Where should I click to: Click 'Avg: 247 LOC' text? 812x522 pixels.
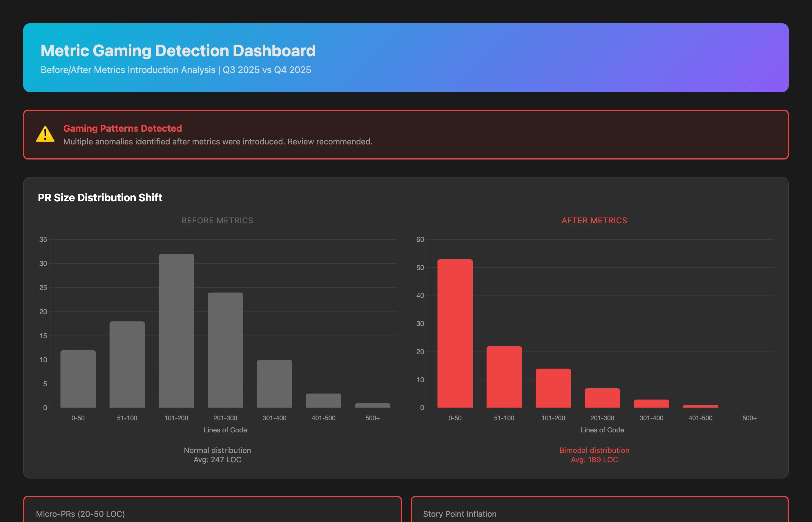tap(217, 460)
